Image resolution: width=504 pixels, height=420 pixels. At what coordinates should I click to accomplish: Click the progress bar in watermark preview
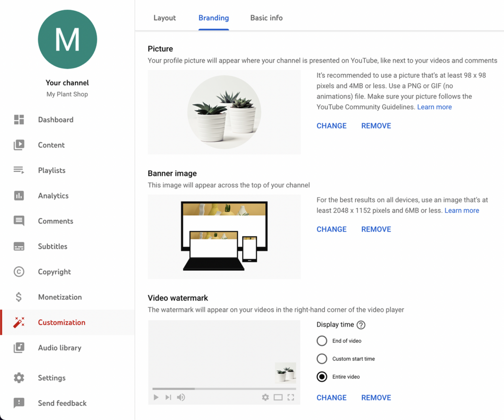tap(224, 389)
